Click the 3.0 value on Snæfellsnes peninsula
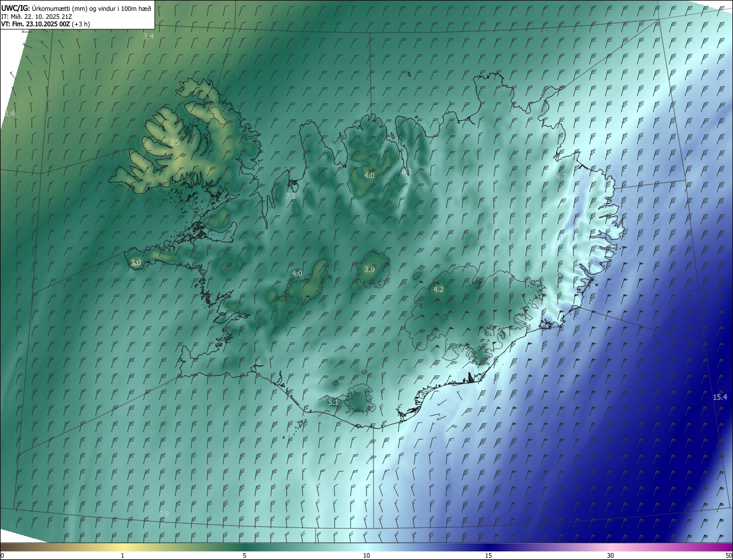The image size is (733, 560). tap(136, 262)
